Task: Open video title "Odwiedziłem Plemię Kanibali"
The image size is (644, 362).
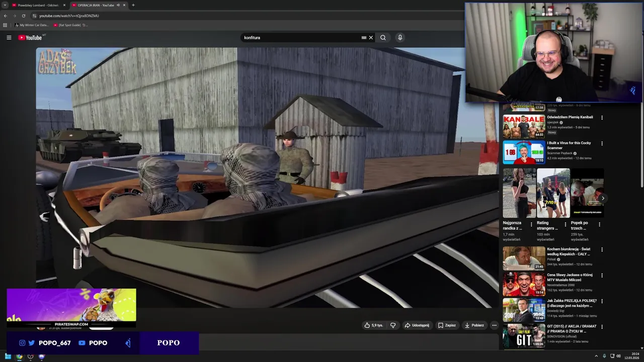Action: 570,117
